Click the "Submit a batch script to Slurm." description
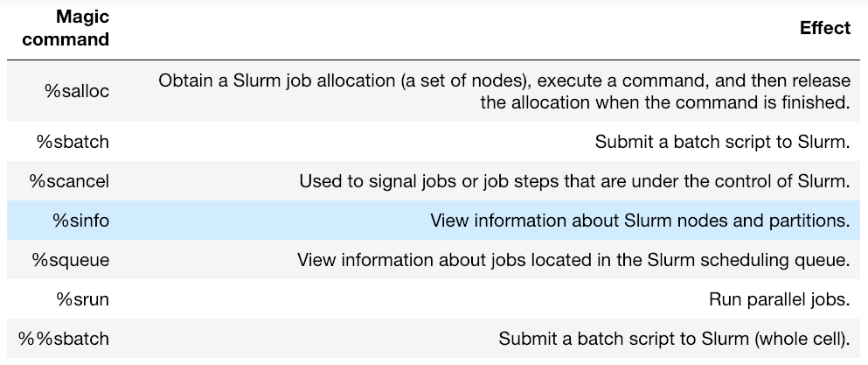 click(x=722, y=142)
